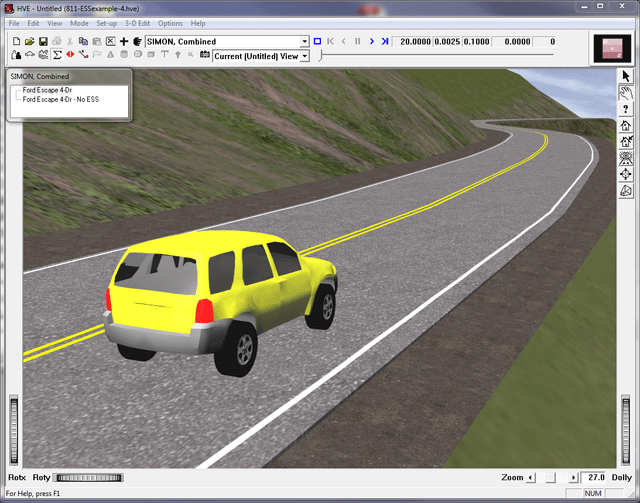Click the zoom right arrow button
The height and width of the screenshot is (503, 640).
(573, 478)
